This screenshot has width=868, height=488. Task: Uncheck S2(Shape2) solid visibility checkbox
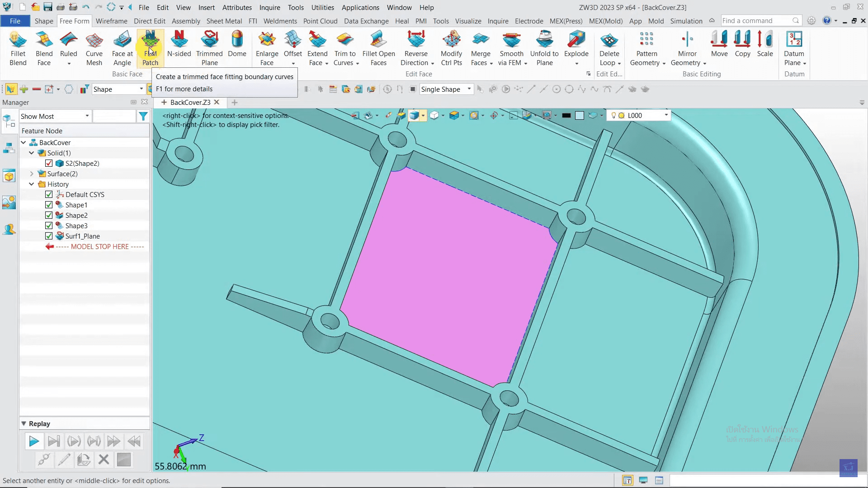point(49,164)
